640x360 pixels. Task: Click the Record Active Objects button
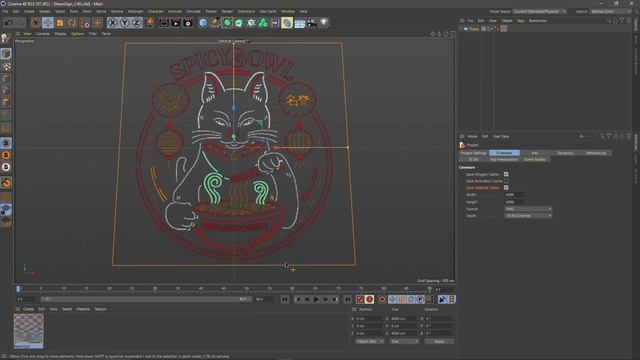(x=360, y=300)
